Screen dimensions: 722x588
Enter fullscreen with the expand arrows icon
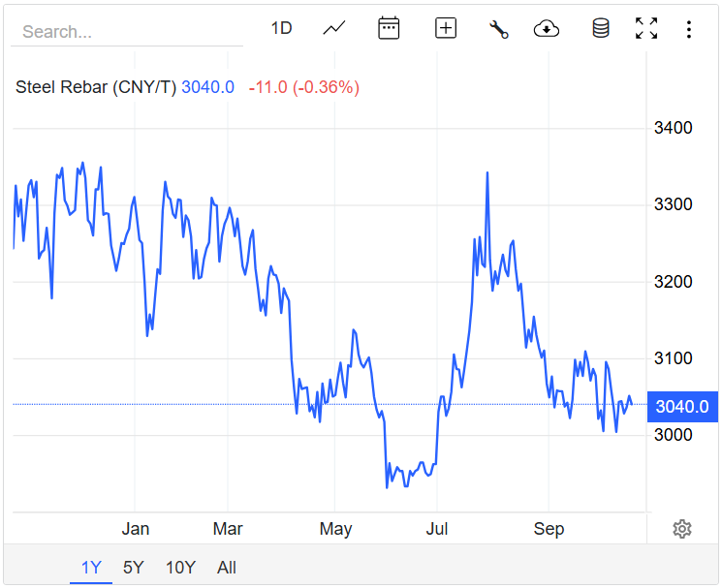[646, 28]
